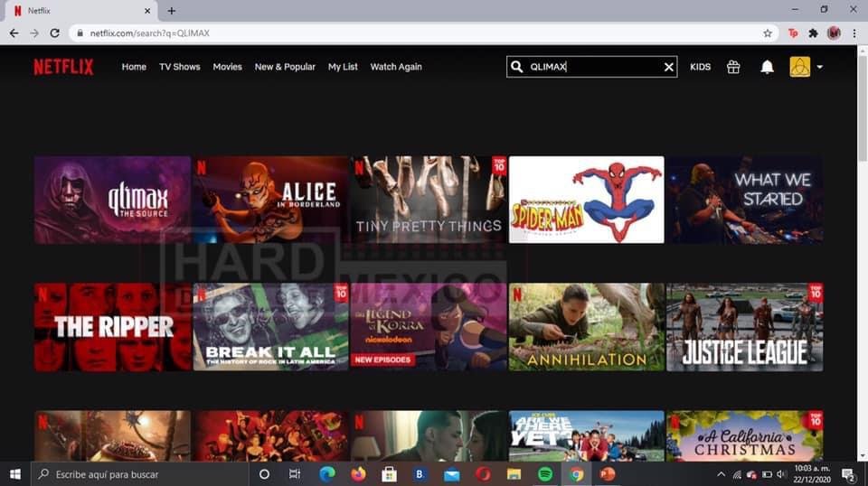Open Qlimax The Source title
The width and height of the screenshot is (868, 486).
pyautogui.click(x=112, y=200)
